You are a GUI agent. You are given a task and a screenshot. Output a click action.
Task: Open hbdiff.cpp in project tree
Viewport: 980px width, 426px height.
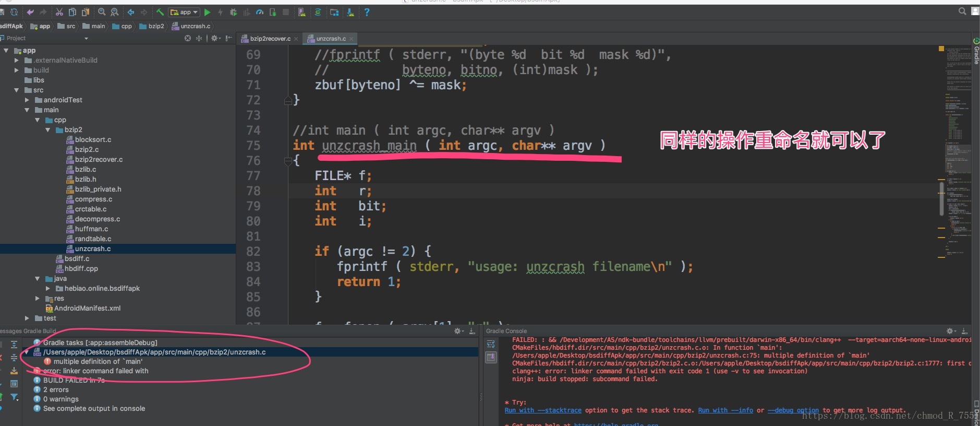click(77, 269)
